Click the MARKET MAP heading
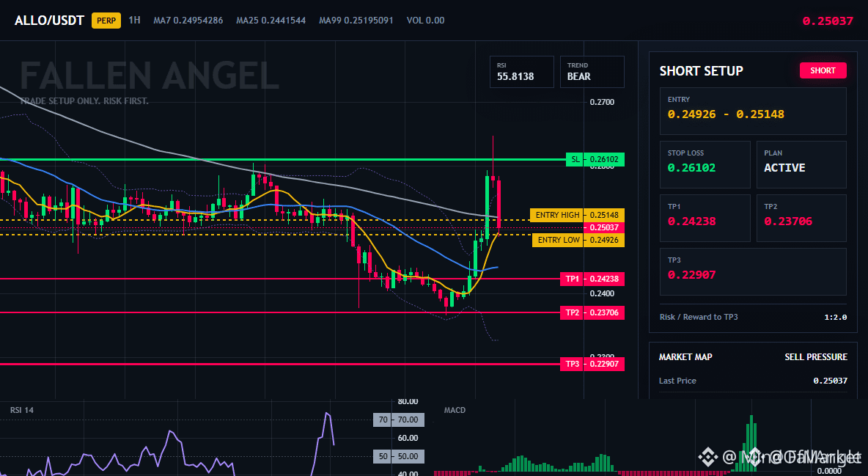The image size is (868, 476). (x=685, y=357)
